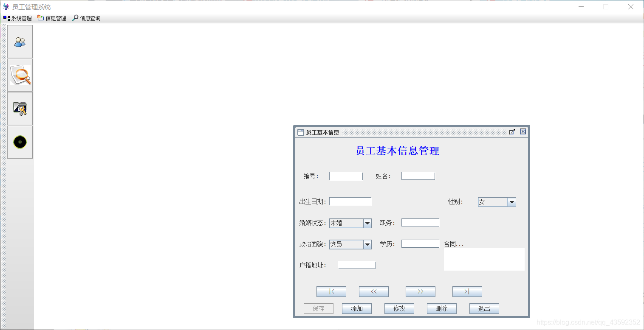
Task: Click the 保存 button
Action: coord(319,309)
